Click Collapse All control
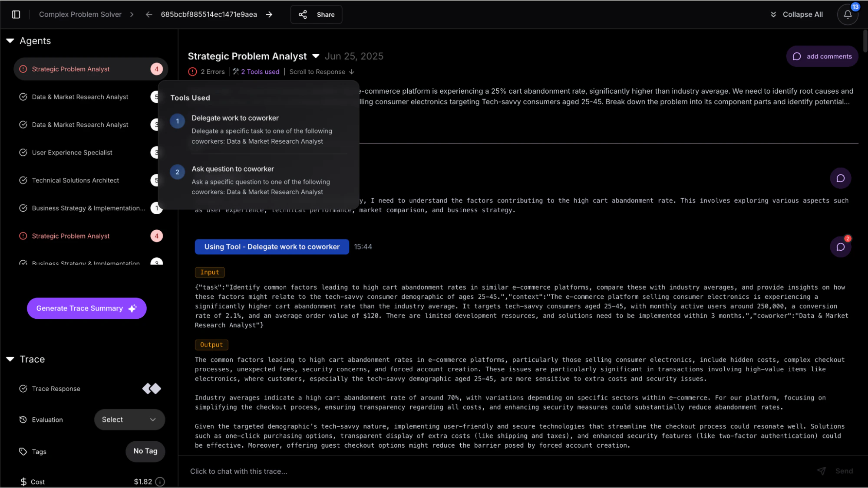868x488 pixels. tap(797, 14)
